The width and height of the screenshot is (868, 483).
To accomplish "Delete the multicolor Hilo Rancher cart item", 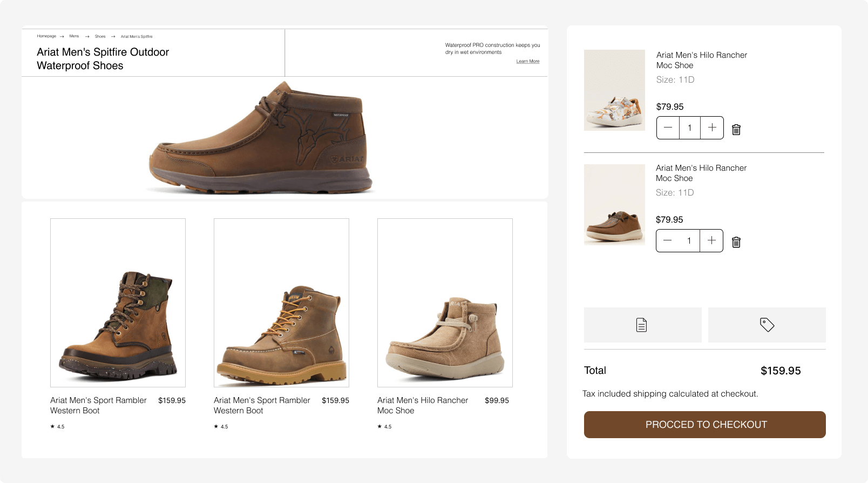I will point(736,130).
